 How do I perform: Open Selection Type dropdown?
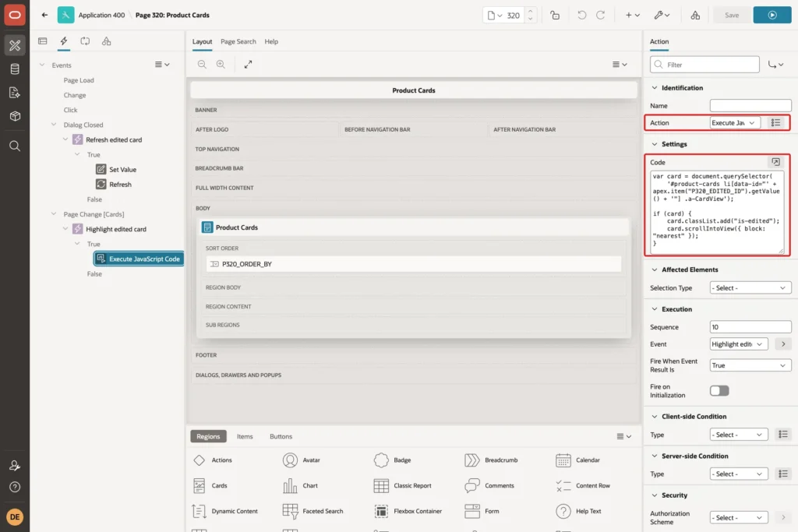click(x=750, y=288)
